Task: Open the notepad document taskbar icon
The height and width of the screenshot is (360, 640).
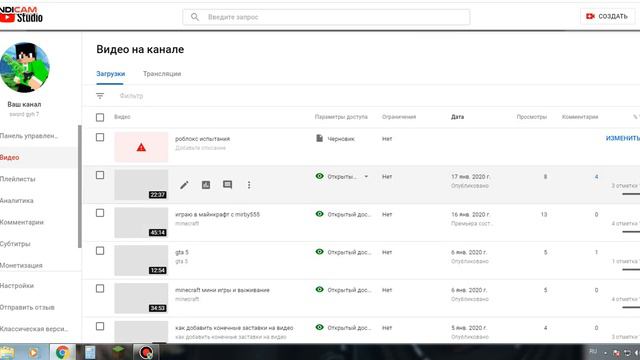Action: tap(90, 352)
